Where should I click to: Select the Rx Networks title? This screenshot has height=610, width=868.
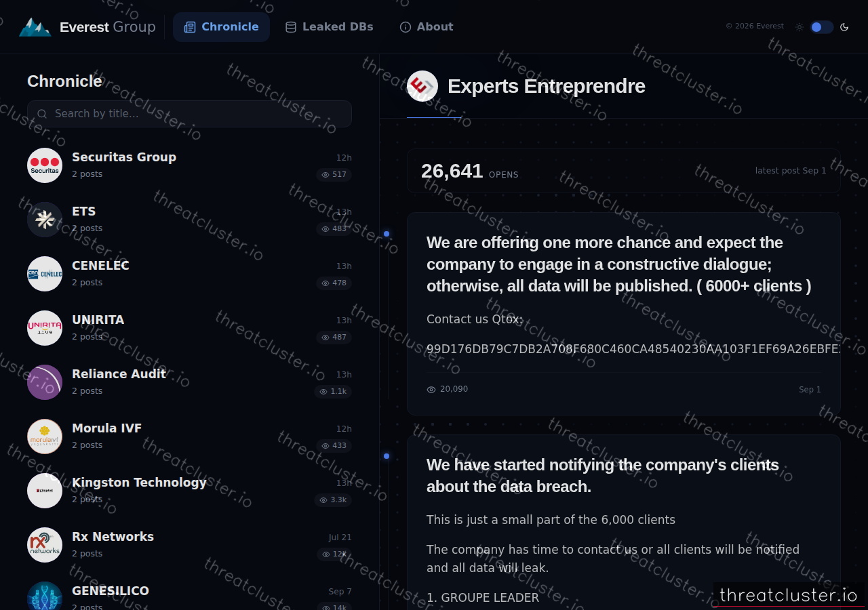point(113,537)
